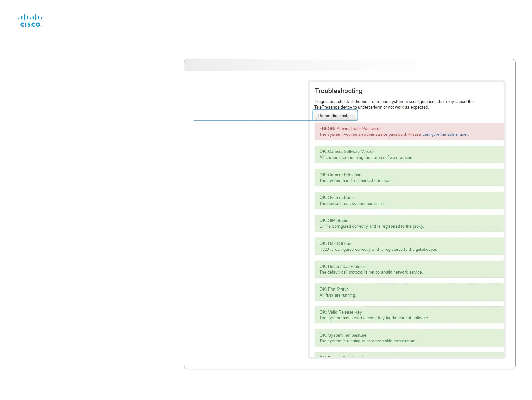Click the Cisco logo
532x400 pixels.
[x=30, y=21]
